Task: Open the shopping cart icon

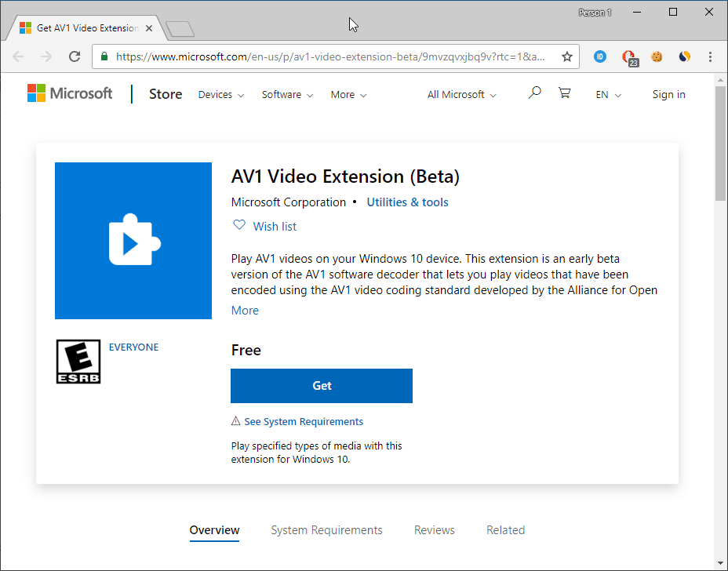Action: tap(564, 93)
